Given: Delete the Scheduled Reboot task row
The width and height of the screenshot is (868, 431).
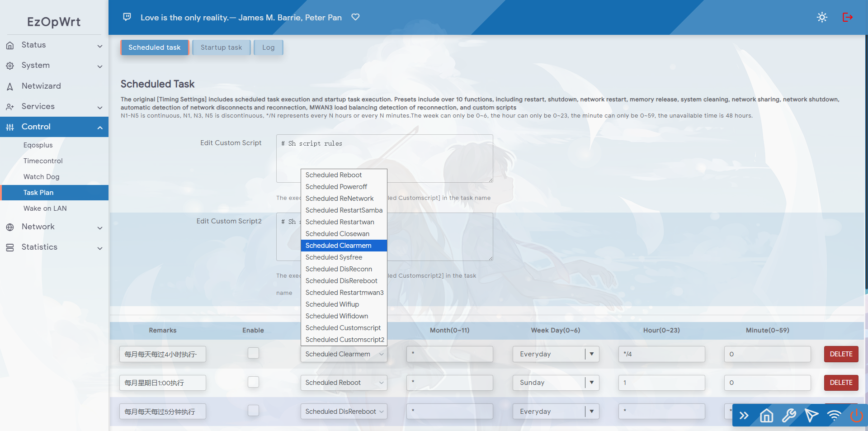Looking at the screenshot, I should 841,383.
